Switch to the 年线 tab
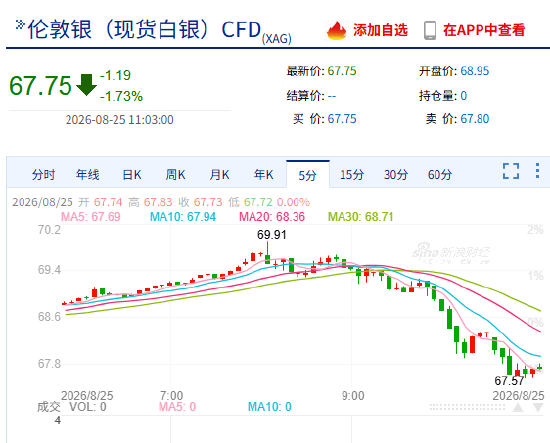The width and height of the screenshot is (550, 443). (87, 174)
